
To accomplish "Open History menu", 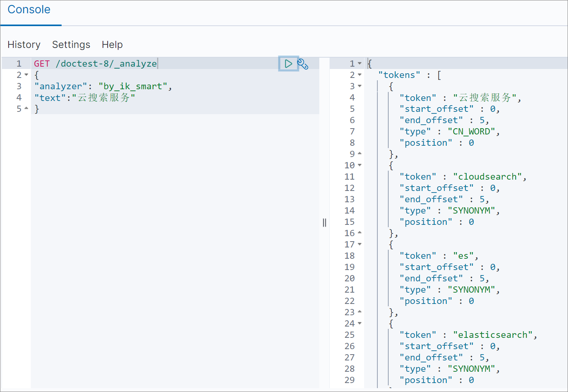I will pos(24,45).
